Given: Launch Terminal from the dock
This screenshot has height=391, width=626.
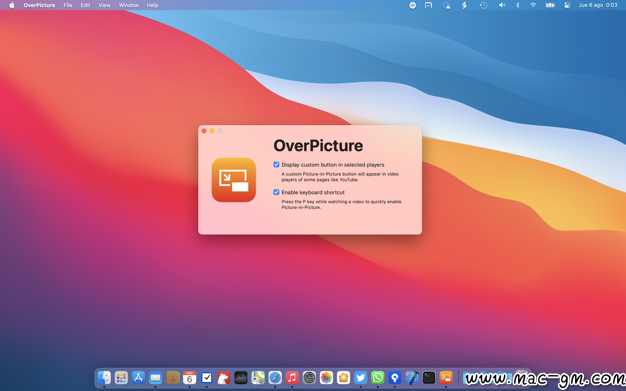Looking at the screenshot, I should pos(429,377).
